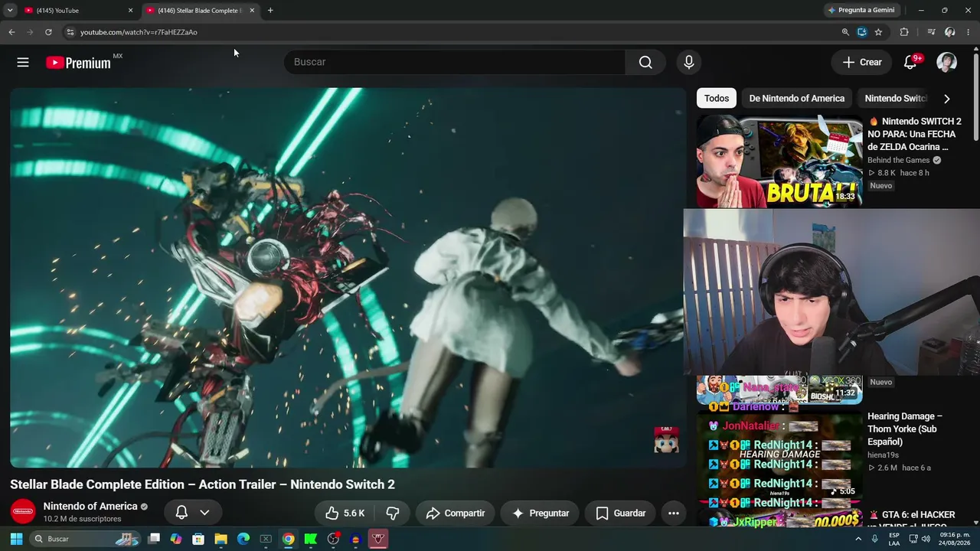Viewport: 980px width, 551px height.
Task: Open more actions for the video
Action: click(x=674, y=513)
